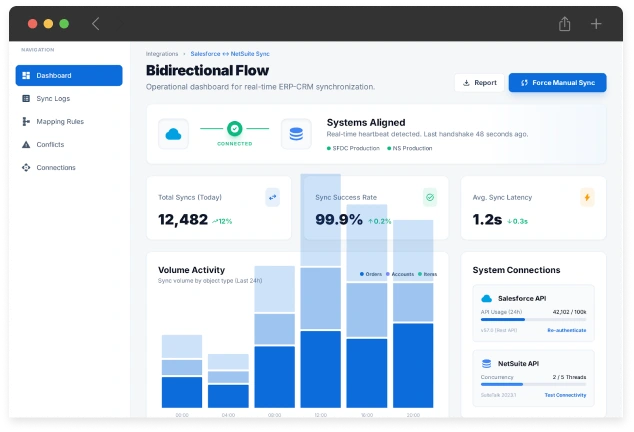The width and height of the screenshot is (634, 432).
Task: Click the SFDC Production status label
Action: (x=353, y=148)
